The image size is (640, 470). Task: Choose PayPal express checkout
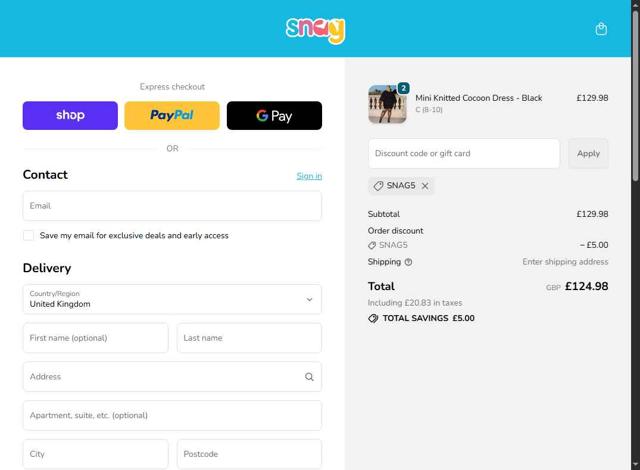coord(172,115)
